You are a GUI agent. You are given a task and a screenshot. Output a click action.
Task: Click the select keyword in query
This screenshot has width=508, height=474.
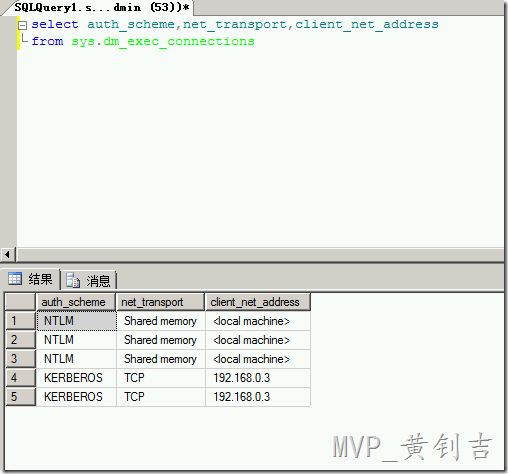click(x=55, y=24)
